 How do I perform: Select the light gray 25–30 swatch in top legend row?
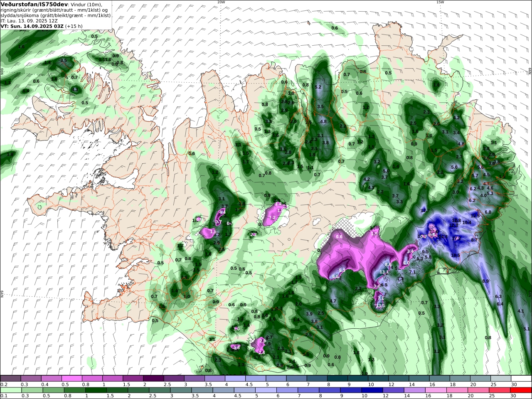(501, 378)
